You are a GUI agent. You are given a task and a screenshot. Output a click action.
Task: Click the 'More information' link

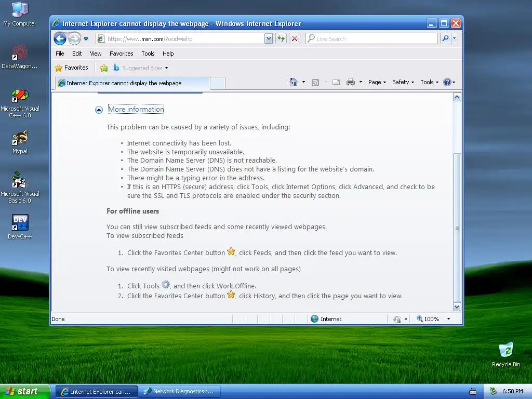point(136,109)
